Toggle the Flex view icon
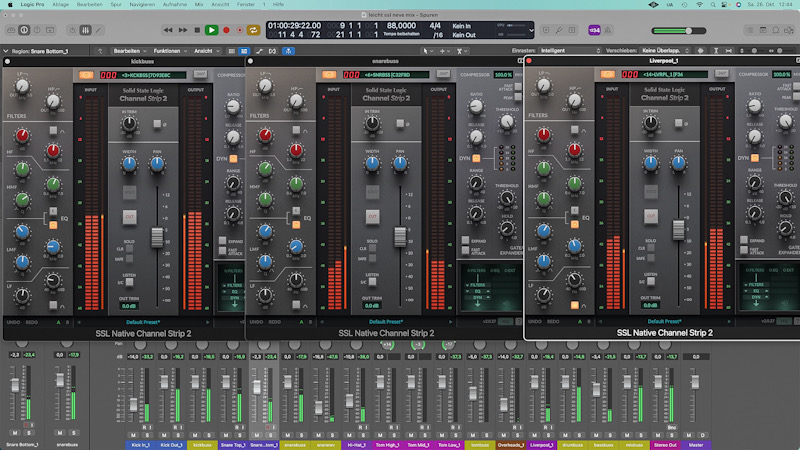Viewport: 800px width, 450px height. pos(272,51)
